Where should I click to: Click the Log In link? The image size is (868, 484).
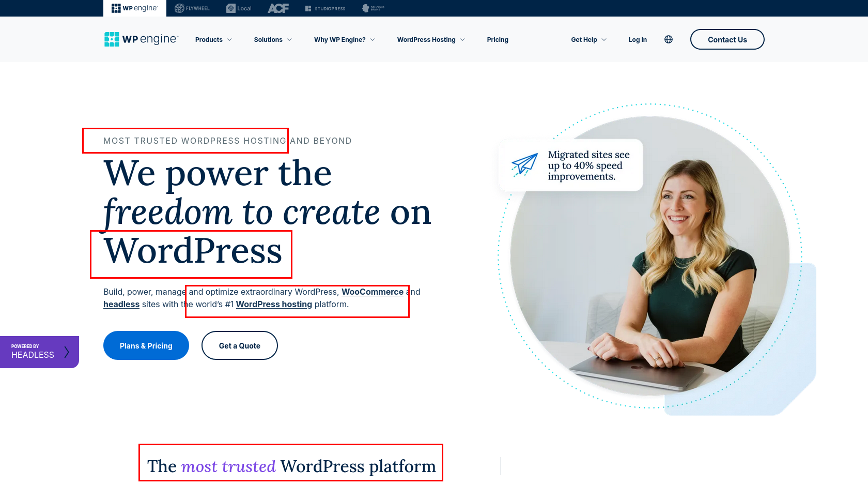pyautogui.click(x=638, y=40)
